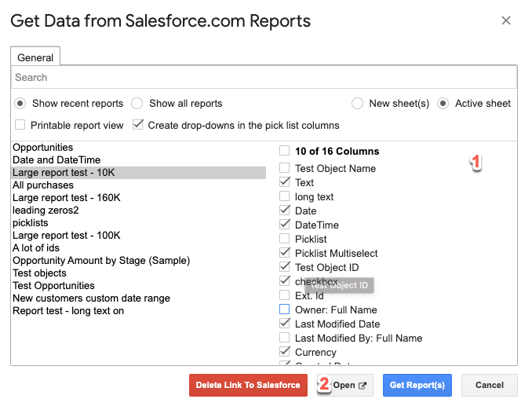Select the Opportunities report
The width and height of the screenshot is (532, 410).
pos(138,148)
